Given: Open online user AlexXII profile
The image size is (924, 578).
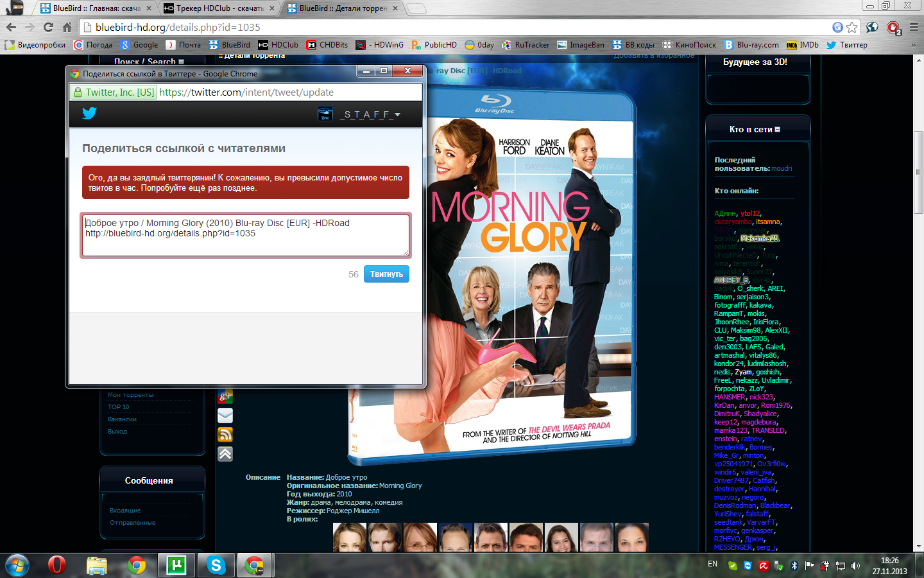Looking at the screenshot, I should click(x=776, y=330).
